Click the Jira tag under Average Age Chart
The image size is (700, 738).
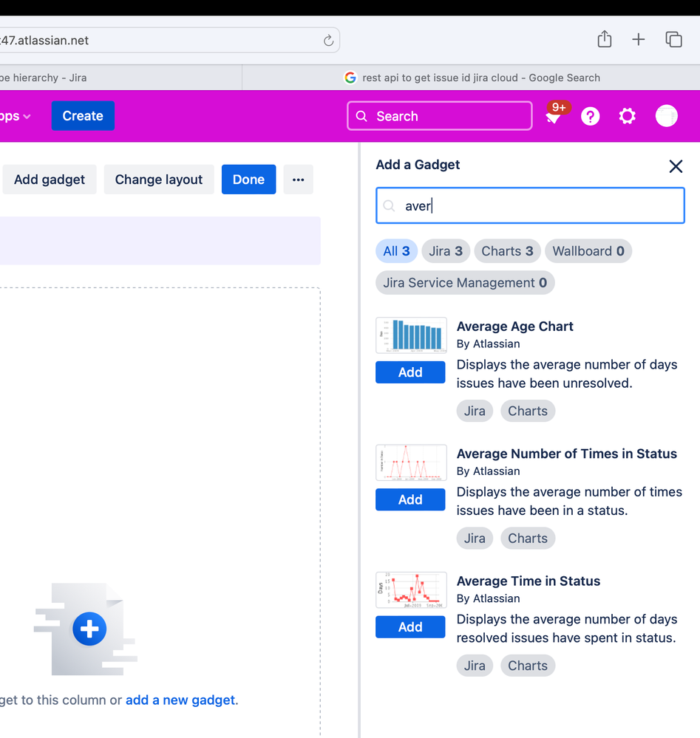[x=475, y=411]
